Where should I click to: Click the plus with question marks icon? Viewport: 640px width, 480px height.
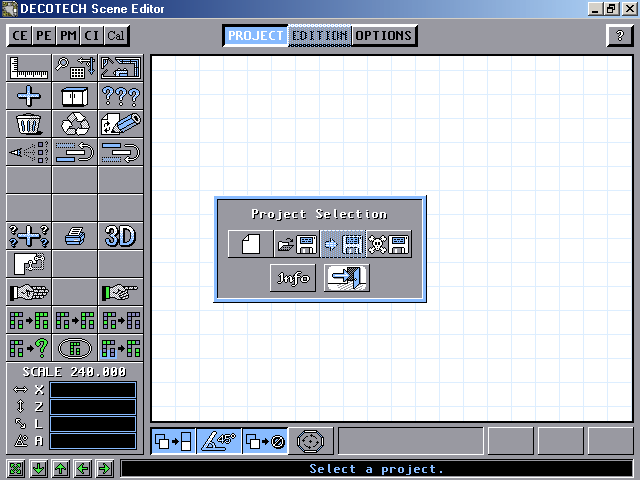[29, 236]
